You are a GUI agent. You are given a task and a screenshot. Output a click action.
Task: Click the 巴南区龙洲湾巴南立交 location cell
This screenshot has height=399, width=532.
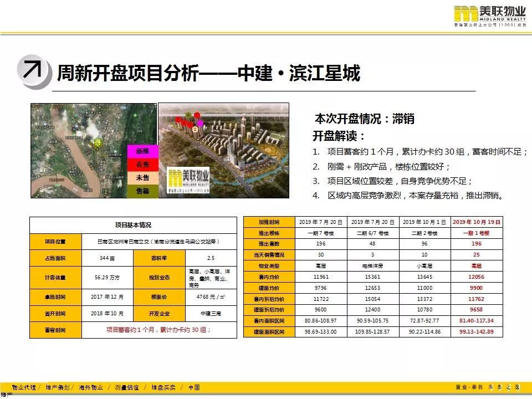pyautogui.click(x=159, y=242)
